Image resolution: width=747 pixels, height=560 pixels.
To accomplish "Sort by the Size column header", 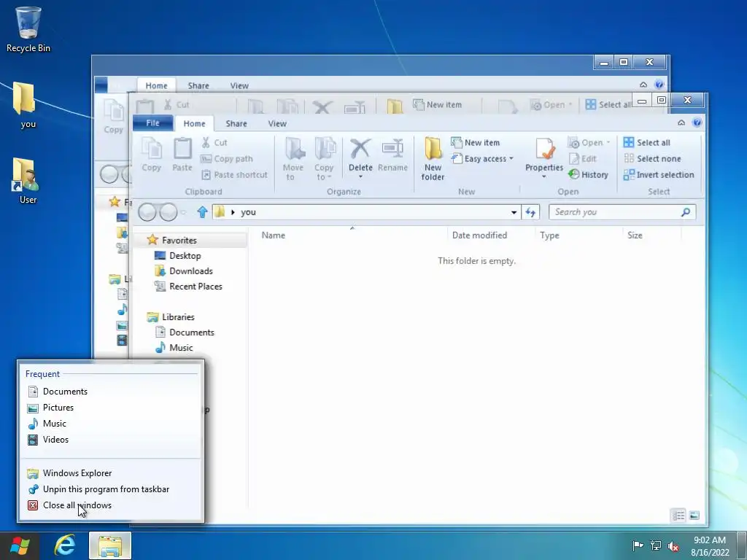I will (x=635, y=236).
